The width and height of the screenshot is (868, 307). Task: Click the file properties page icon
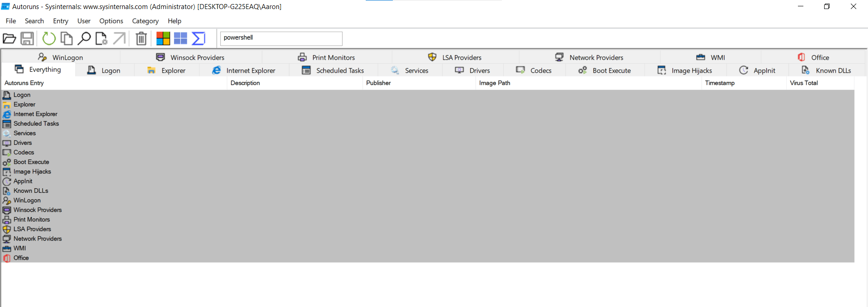[x=101, y=39]
